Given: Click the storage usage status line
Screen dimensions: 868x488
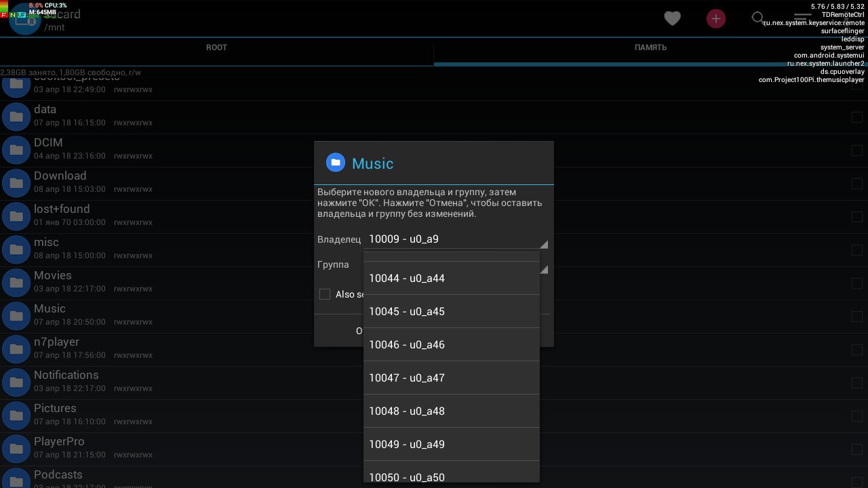Looking at the screenshot, I should click(71, 72).
